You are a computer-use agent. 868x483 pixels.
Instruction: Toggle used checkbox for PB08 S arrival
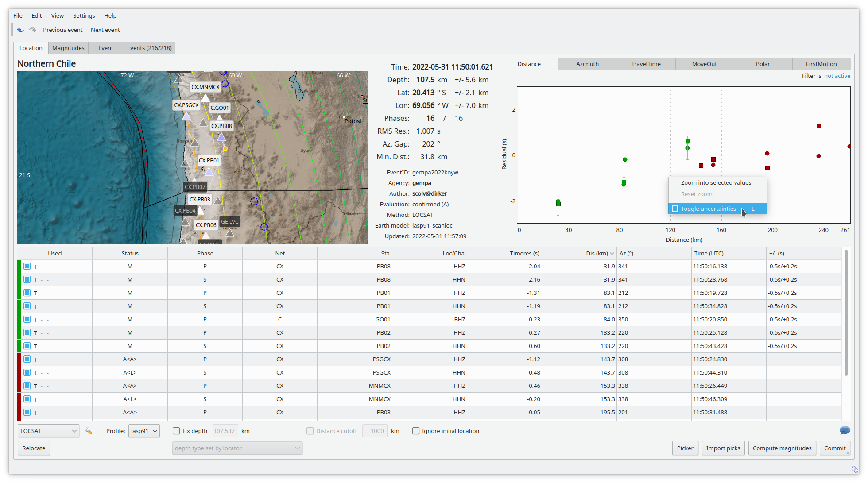coord(27,279)
